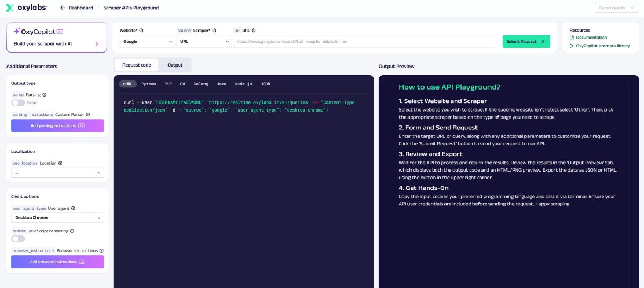Enable the Parsing toggle switch
The image size is (644, 288).
[18, 102]
